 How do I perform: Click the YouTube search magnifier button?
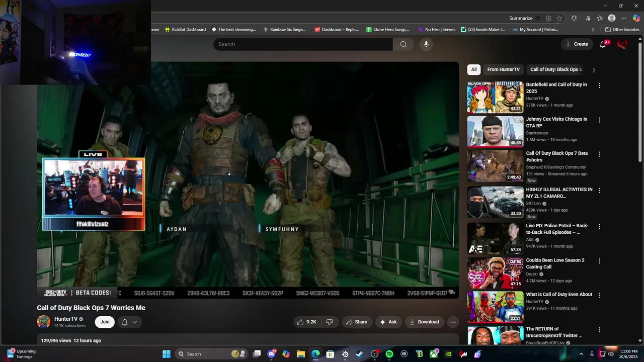403,44
